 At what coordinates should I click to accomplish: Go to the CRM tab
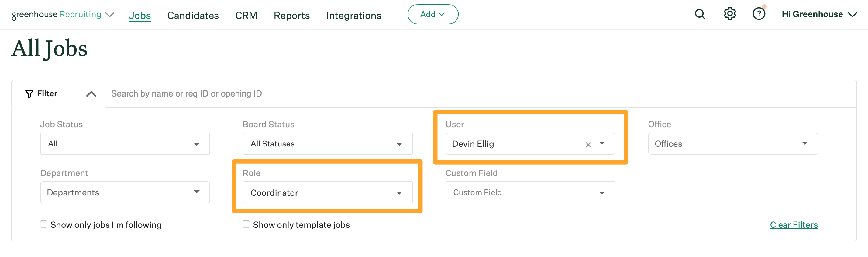(246, 15)
